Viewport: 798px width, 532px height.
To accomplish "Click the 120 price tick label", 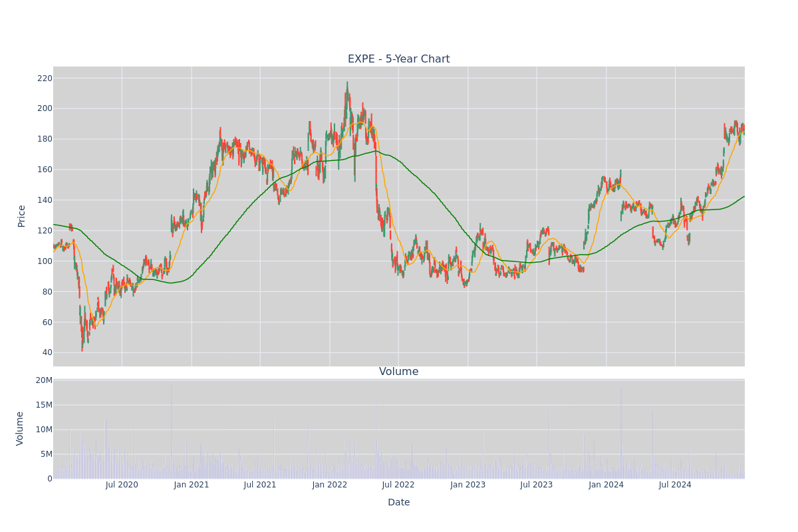I will (45, 231).
